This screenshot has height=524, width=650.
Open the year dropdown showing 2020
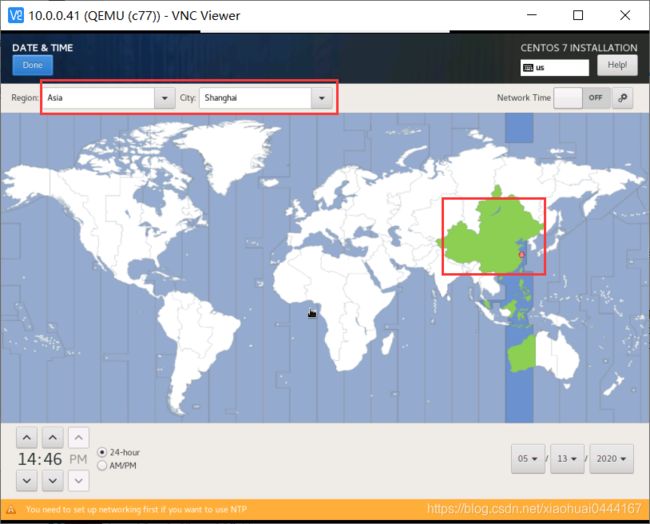(611, 458)
